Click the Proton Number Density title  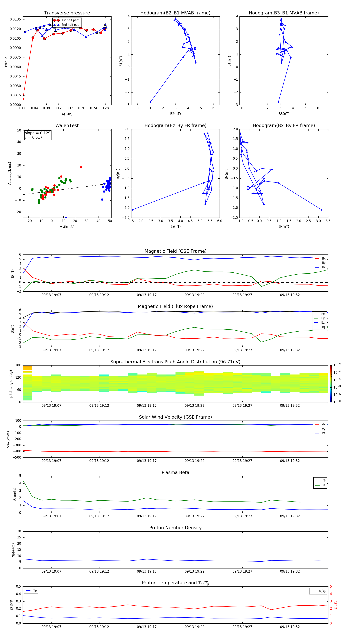[175, 528]
